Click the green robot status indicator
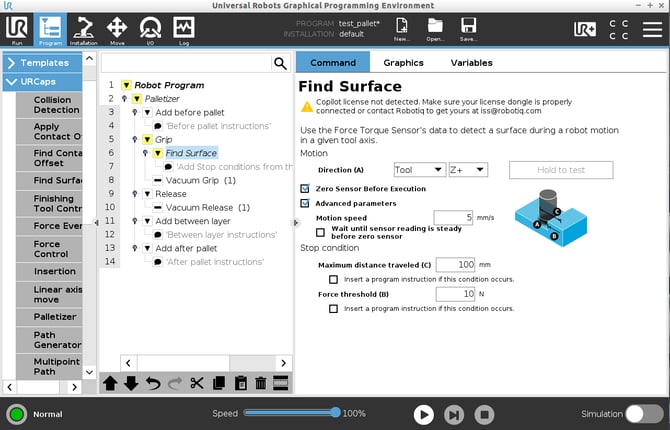670x430 pixels. coord(17,414)
